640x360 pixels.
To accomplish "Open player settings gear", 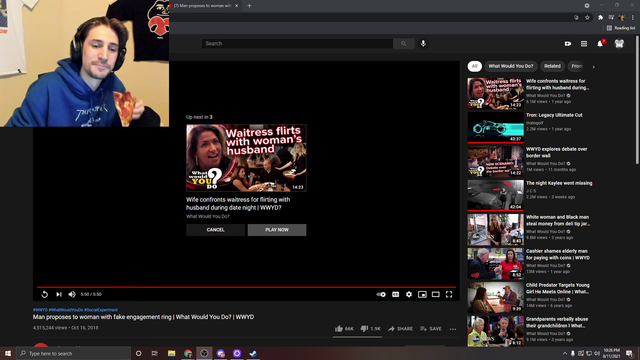I will pos(409,294).
